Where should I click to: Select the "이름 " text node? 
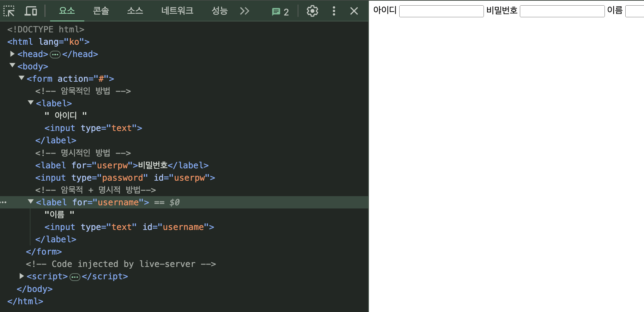59,214
